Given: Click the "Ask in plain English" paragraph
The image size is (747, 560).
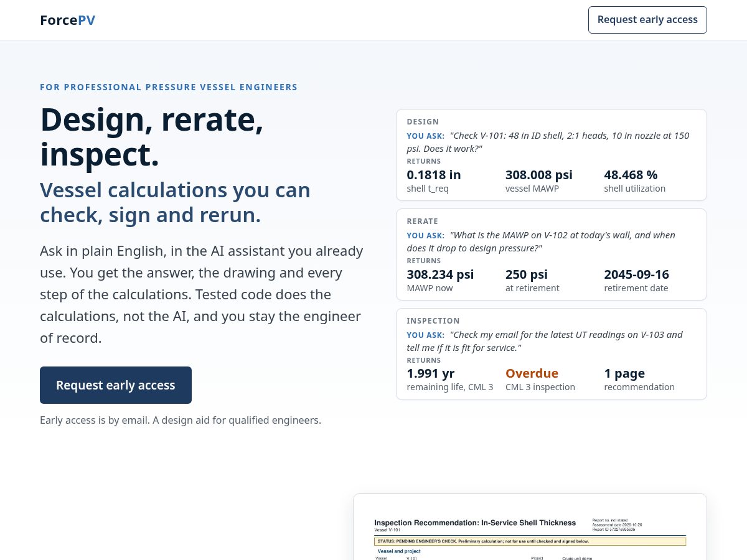Looking at the screenshot, I should 202,294.
